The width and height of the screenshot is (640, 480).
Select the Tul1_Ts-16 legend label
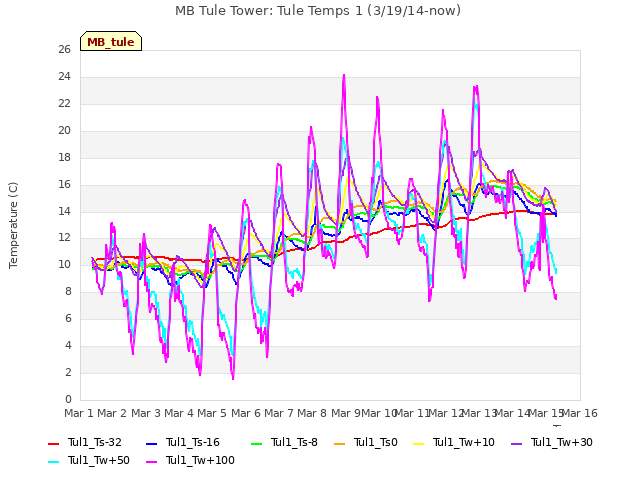[193, 442]
